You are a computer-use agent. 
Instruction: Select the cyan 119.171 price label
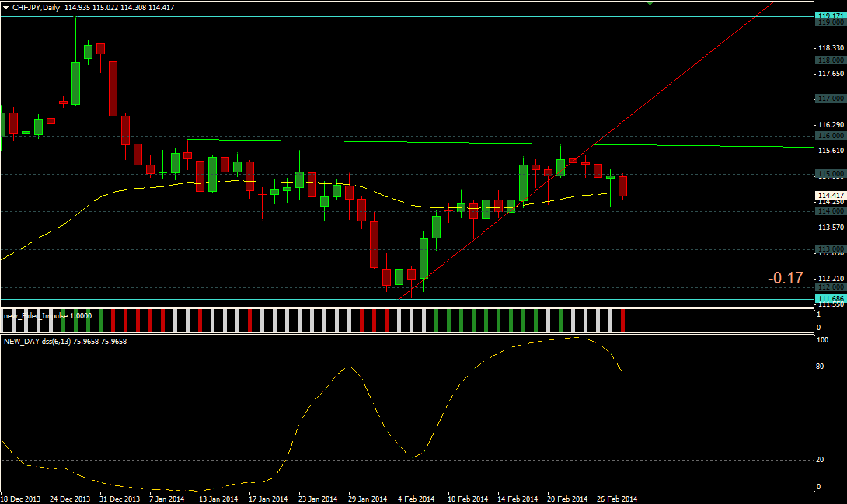pyautogui.click(x=830, y=15)
